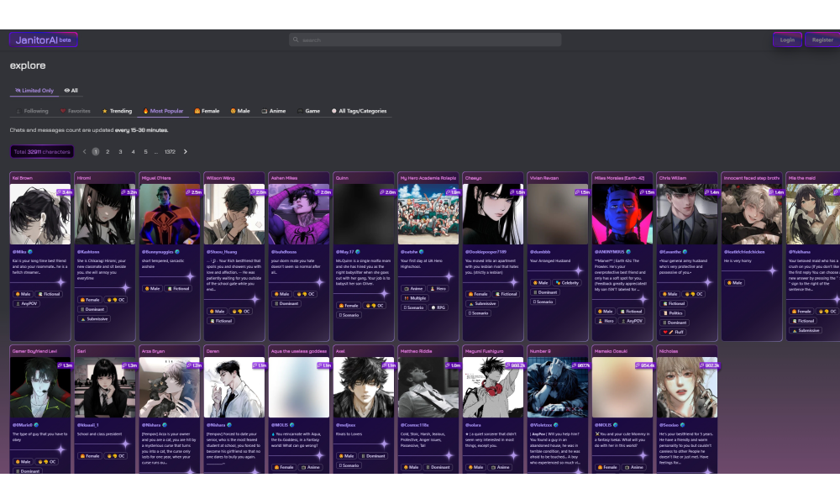Click the Multiple tag on My Hero Academia
This screenshot has height=504, width=840.
click(416, 298)
